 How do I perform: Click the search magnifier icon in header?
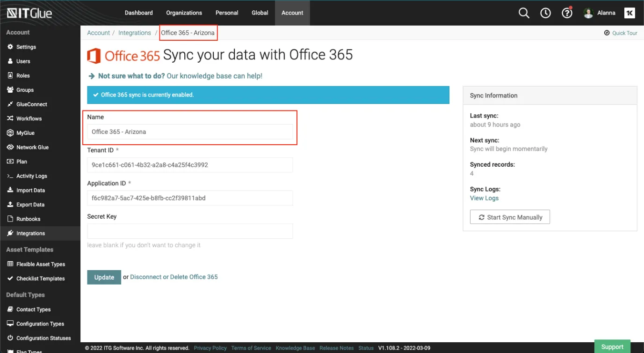524,13
